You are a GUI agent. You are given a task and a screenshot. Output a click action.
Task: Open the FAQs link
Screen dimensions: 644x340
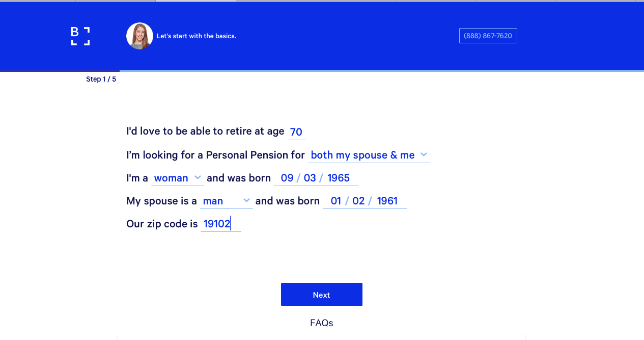(322, 323)
